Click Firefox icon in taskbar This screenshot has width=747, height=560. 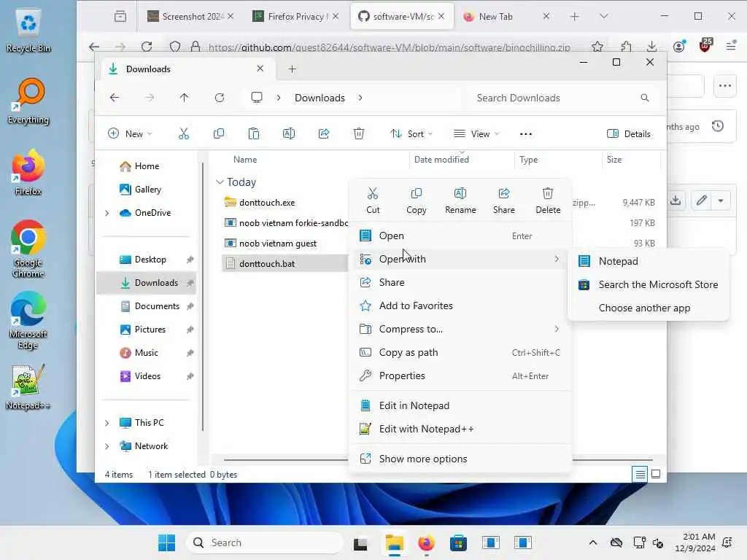(426, 542)
